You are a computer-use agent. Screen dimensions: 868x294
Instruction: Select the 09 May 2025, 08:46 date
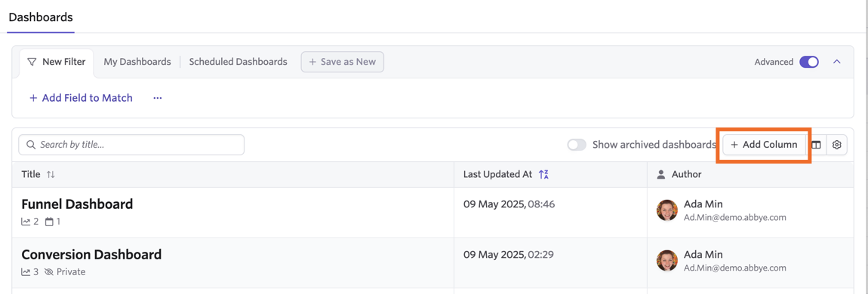[x=509, y=204]
